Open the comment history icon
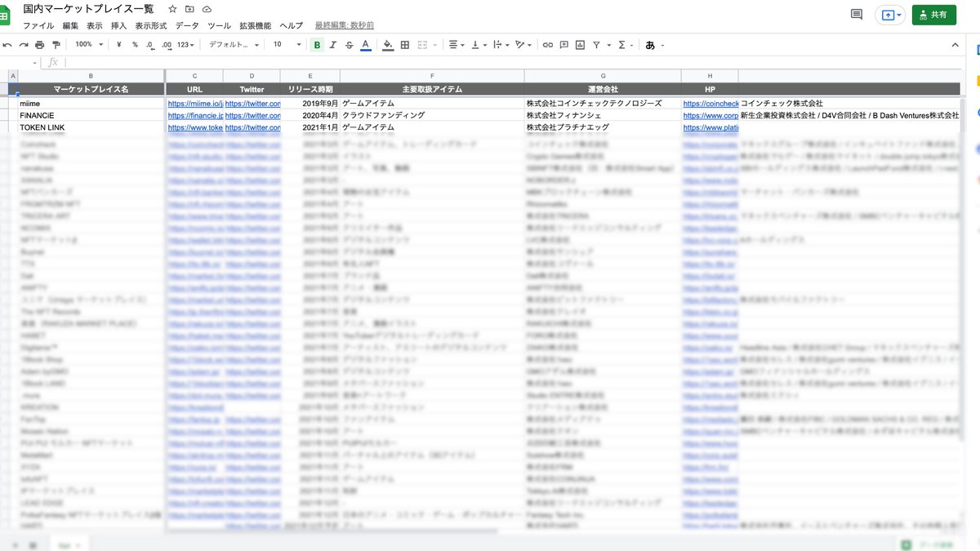This screenshot has height=551, width=980. [857, 15]
